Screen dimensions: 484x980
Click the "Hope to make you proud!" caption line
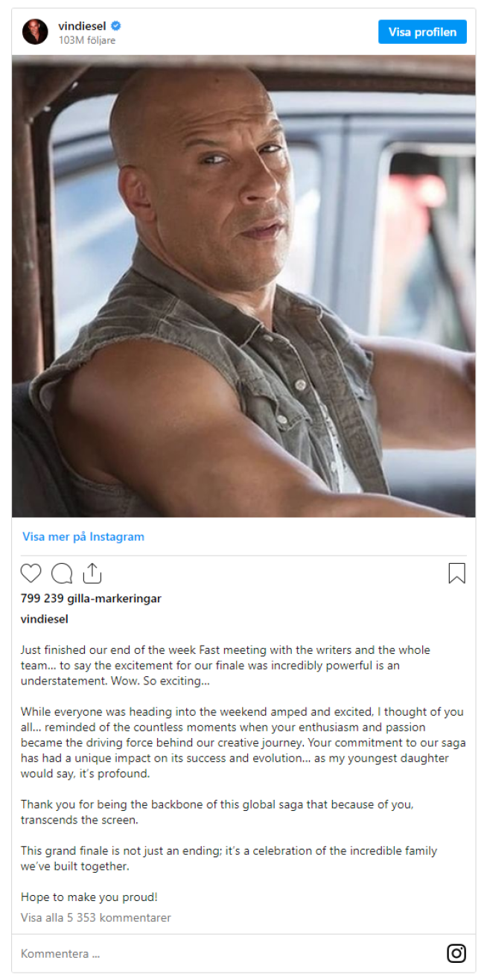tap(89, 897)
